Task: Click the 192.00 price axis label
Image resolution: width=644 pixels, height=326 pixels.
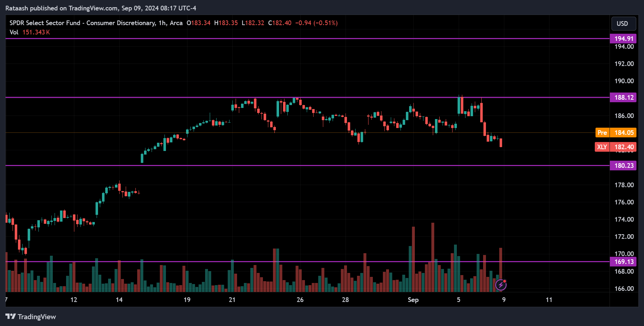Action: tap(624, 64)
